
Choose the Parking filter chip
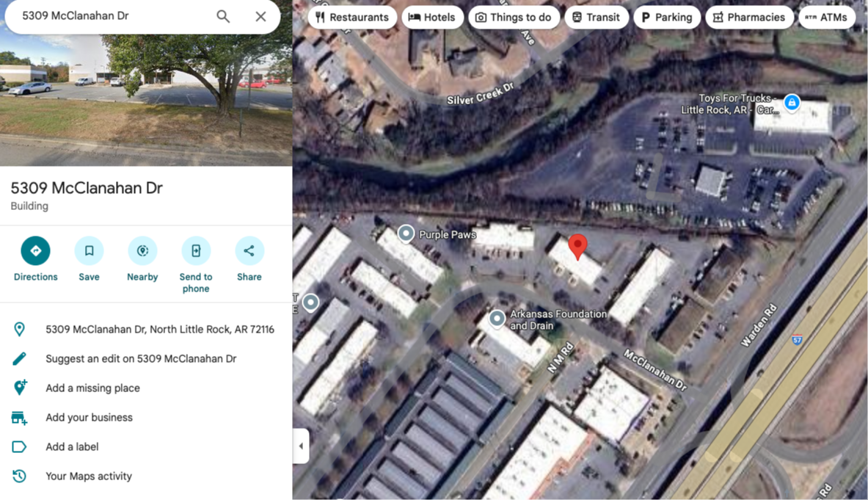[666, 17]
